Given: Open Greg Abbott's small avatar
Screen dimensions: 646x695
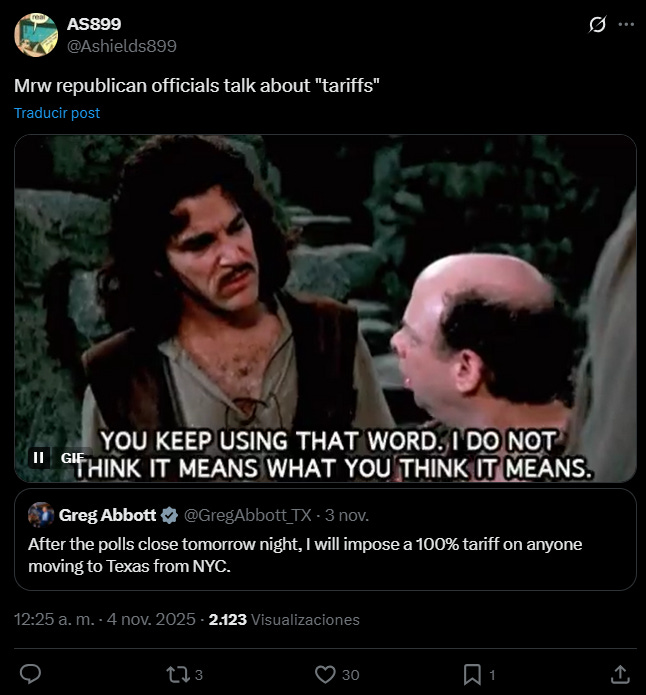Looking at the screenshot, I should point(41,515).
